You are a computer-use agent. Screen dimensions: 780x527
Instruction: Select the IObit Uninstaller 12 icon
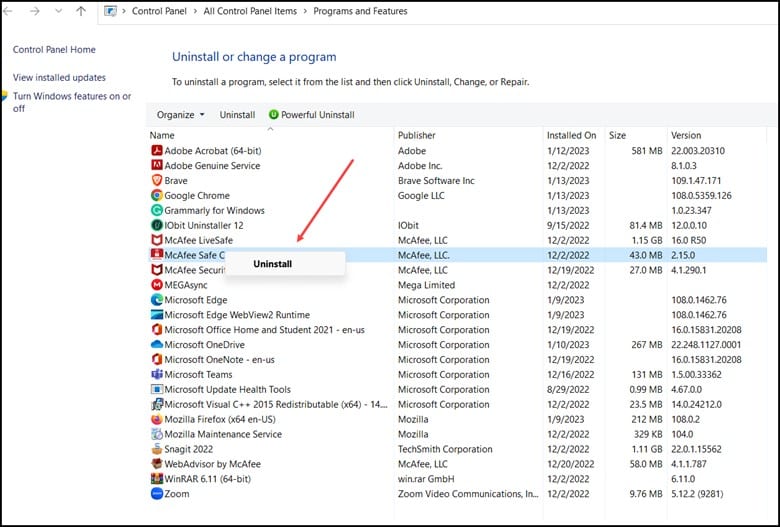tap(157, 225)
